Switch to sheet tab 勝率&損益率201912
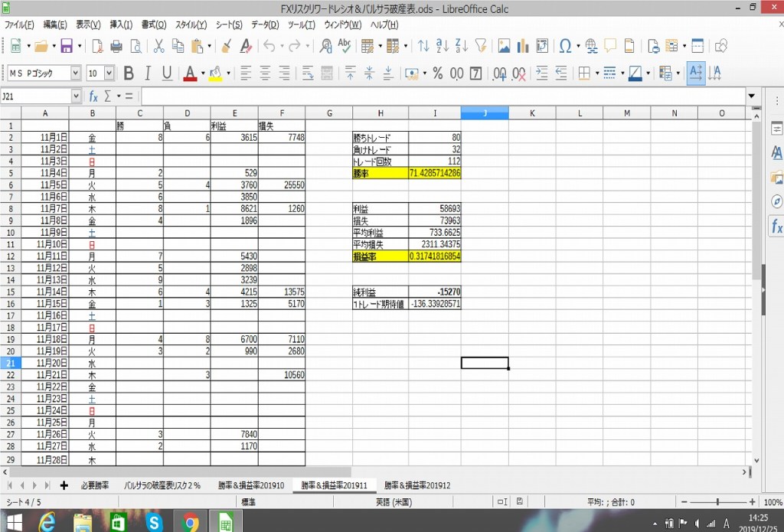This screenshot has width=784, height=532. click(417, 485)
